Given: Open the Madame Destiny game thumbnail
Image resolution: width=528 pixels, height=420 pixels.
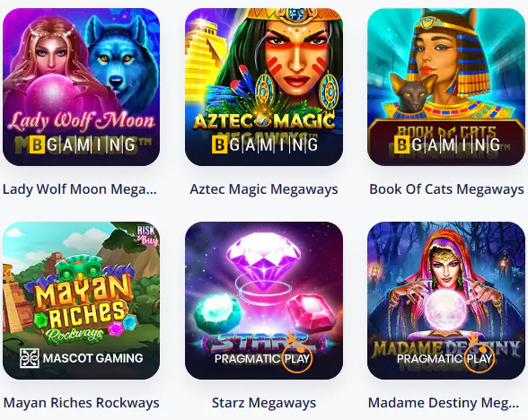Looking at the screenshot, I should [446, 301].
